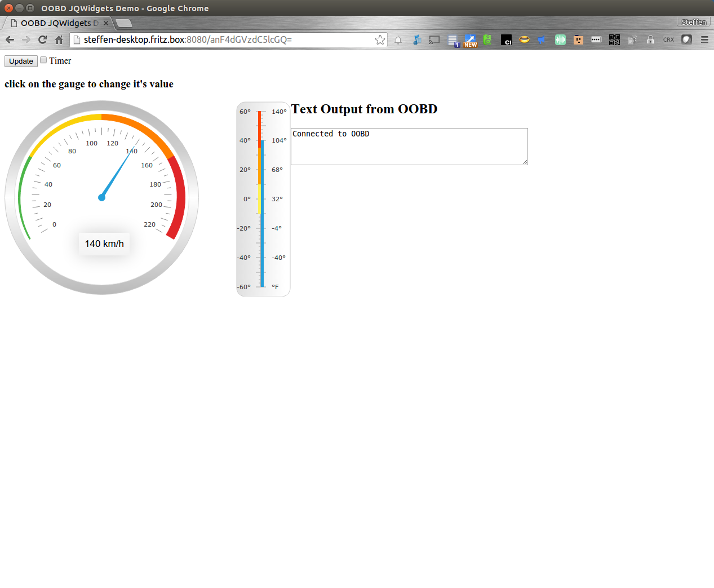The width and height of the screenshot is (714, 588).
Task: Click the blue megaphone extension icon
Action: (x=542, y=39)
